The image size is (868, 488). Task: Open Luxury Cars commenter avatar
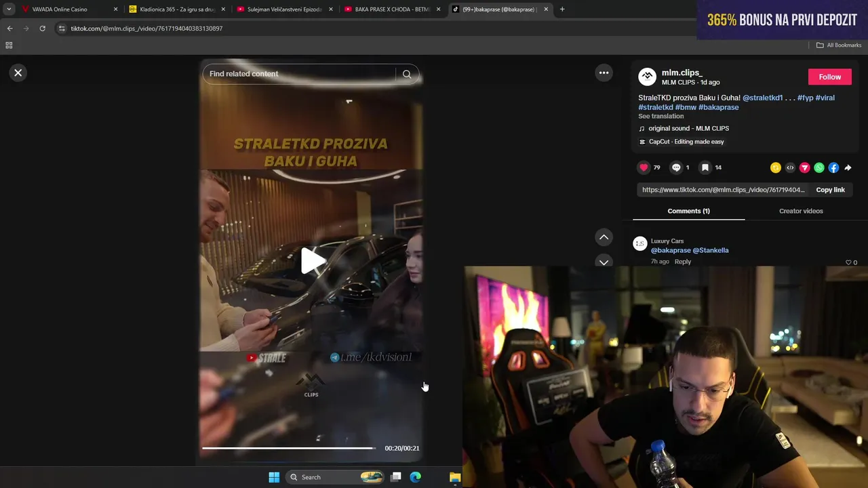(640, 244)
